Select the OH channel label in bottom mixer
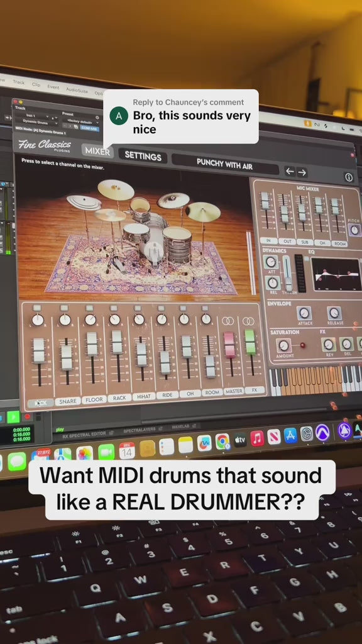 [x=190, y=394]
